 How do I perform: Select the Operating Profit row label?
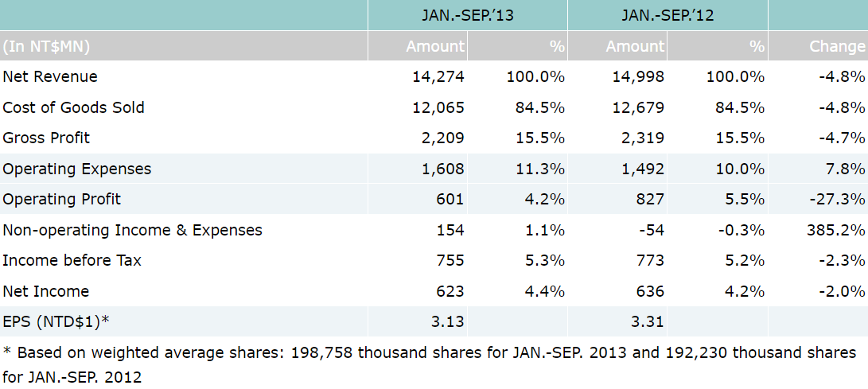[x=62, y=199]
